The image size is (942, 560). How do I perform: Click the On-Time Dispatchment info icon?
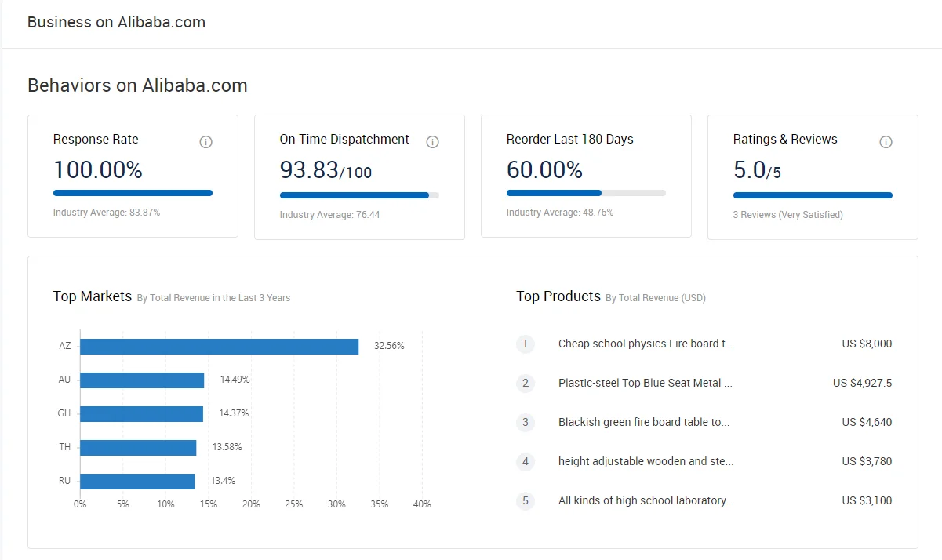tap(432, 142)
